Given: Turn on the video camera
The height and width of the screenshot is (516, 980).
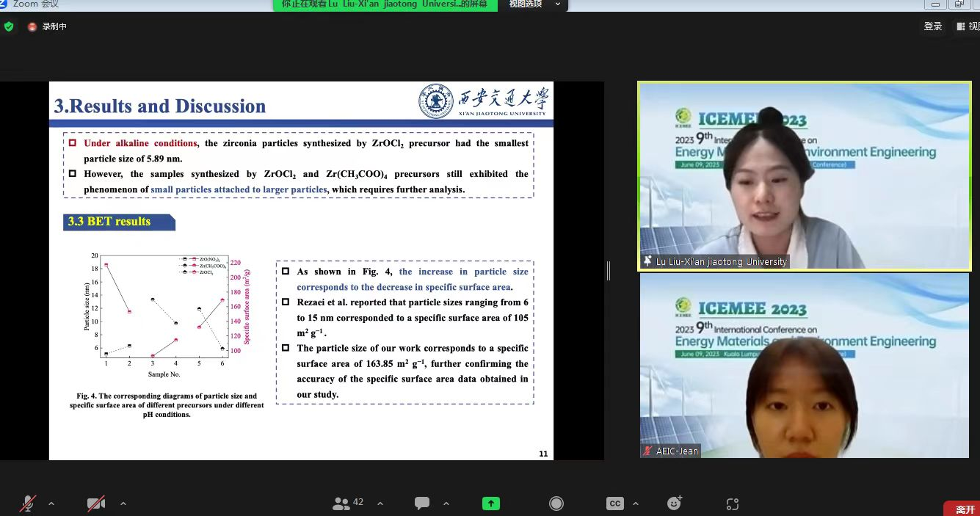Looking at the screenshot, I should coord(96,504).
